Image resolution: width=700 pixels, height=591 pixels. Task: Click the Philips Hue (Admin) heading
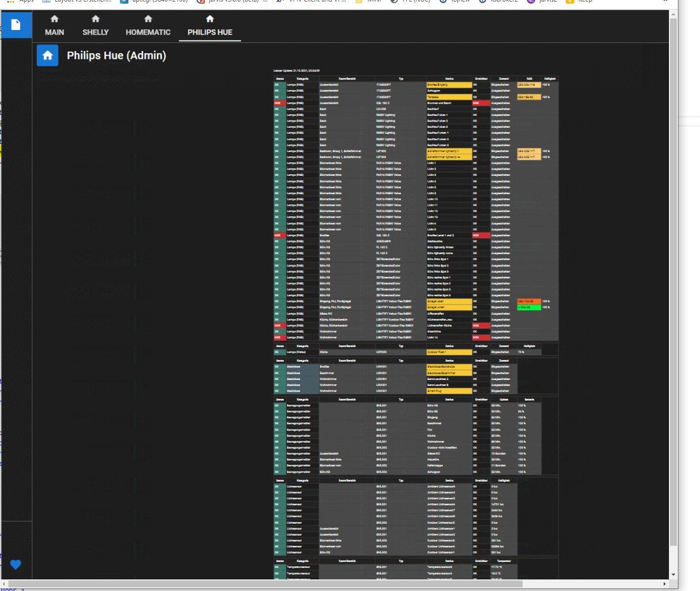pyautogui.click(x=116, y=55)
